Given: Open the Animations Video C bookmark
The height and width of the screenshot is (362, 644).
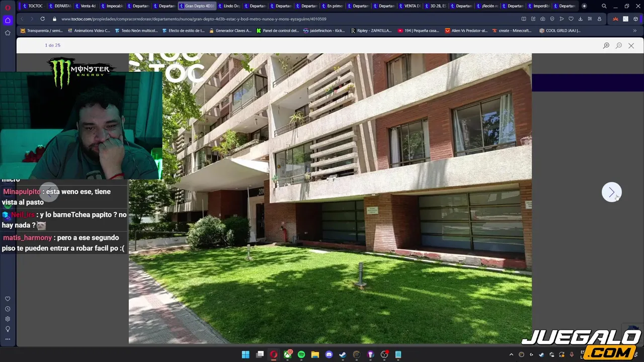Looking at the screenshot, I should coord(88,31).
